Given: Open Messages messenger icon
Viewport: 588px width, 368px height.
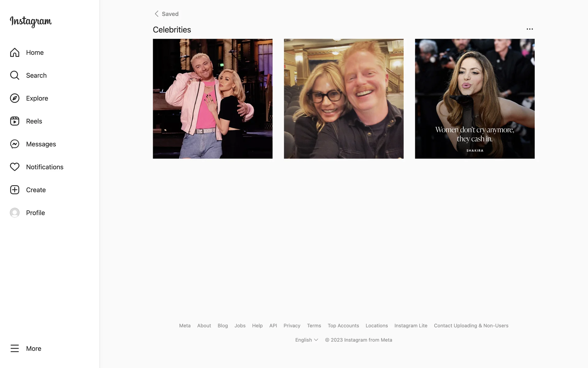Looking at the screenshot, I should tap(14, 144).
